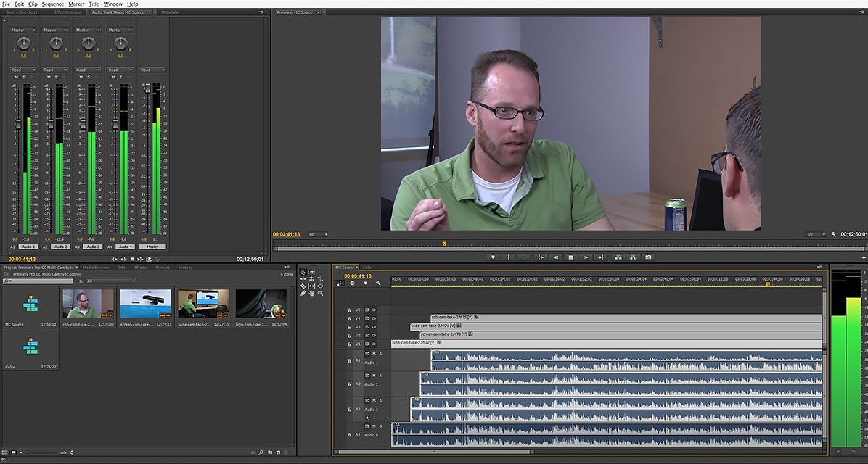Click Export Frame camera icon
Image resolution: width=868 pixels, height=464 pixels.
point(649,257)
